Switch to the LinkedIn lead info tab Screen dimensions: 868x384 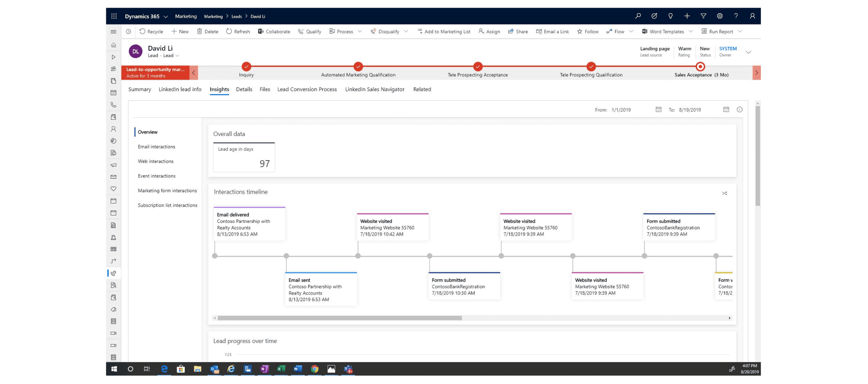pyautogui.click(x=180, y=89)
